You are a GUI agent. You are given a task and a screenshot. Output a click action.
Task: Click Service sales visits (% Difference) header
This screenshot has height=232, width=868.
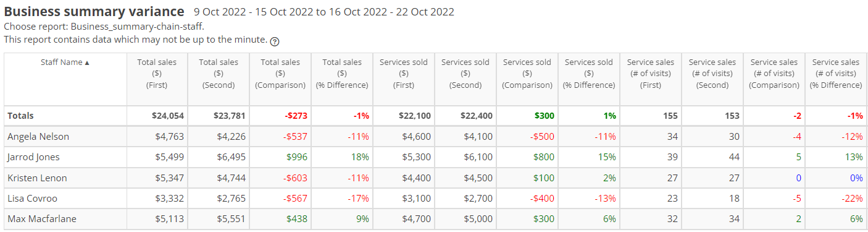coord(836,74)
